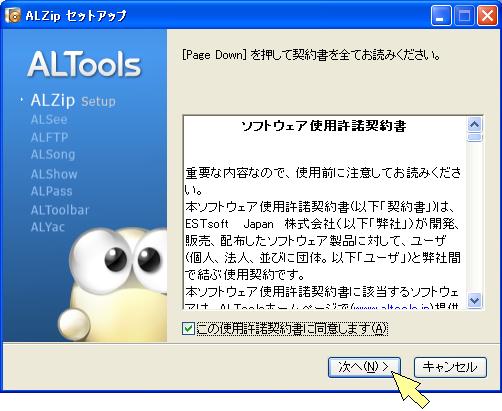Select ALZip Setup in sidebar list
This screenshot has height=411, width=502.
tap(73, 100)
